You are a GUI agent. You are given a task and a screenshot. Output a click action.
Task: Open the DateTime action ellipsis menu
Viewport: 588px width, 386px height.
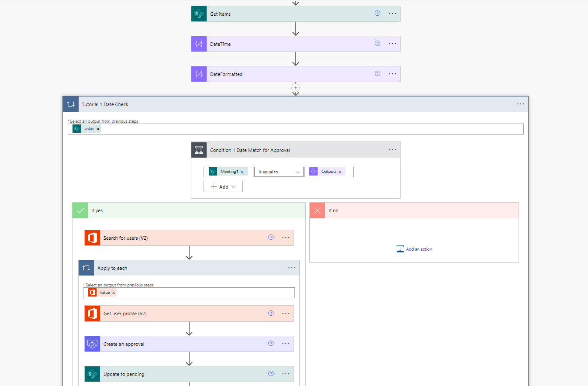(392, 44)
